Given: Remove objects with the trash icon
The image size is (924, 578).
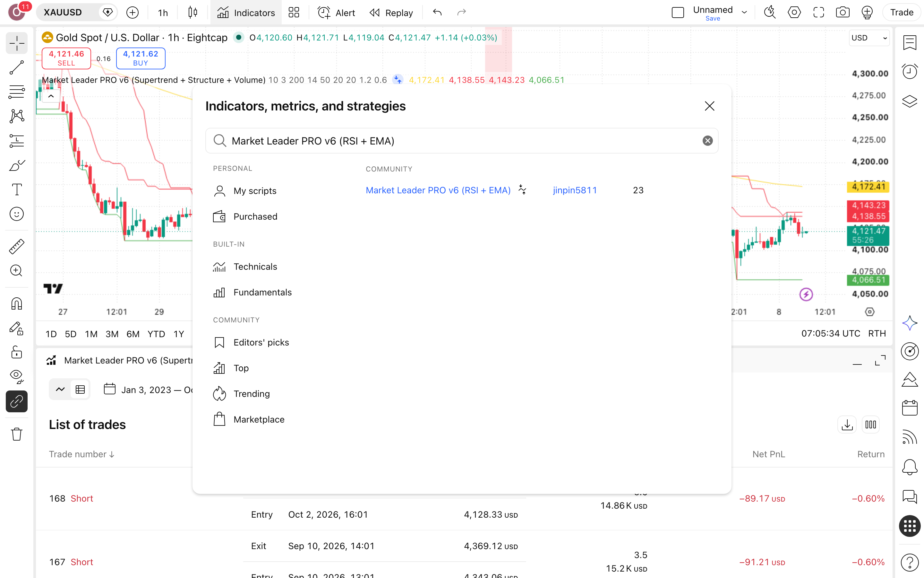Looking at the screenshot, I should [x=16, y=434].
